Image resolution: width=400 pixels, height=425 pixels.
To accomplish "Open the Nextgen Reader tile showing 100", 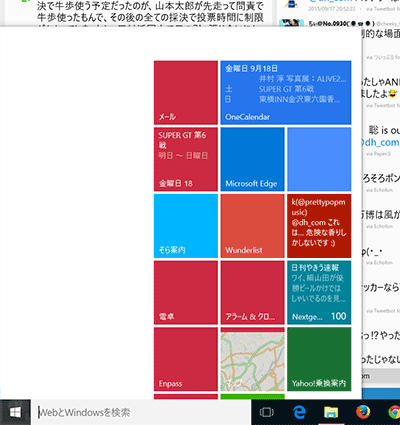I will 319,293.
